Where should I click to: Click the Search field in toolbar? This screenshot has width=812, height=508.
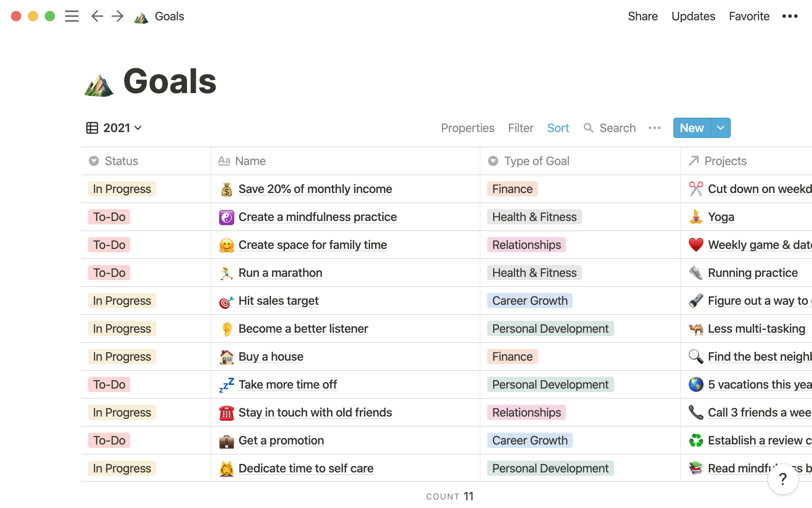[610, 127]
